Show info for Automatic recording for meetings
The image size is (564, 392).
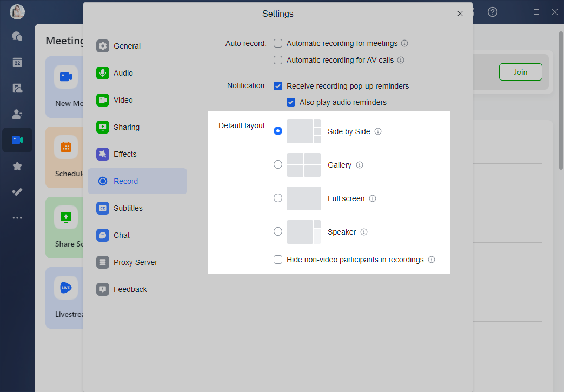(x=404, y=43)
